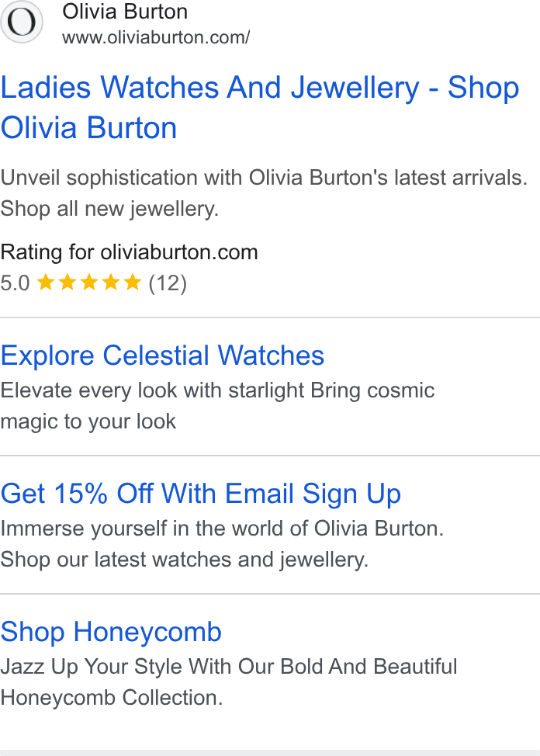Click 'Honeycomb Collection.' text line
This screenshot has height=756, width=540.
[x=112, y=698]
